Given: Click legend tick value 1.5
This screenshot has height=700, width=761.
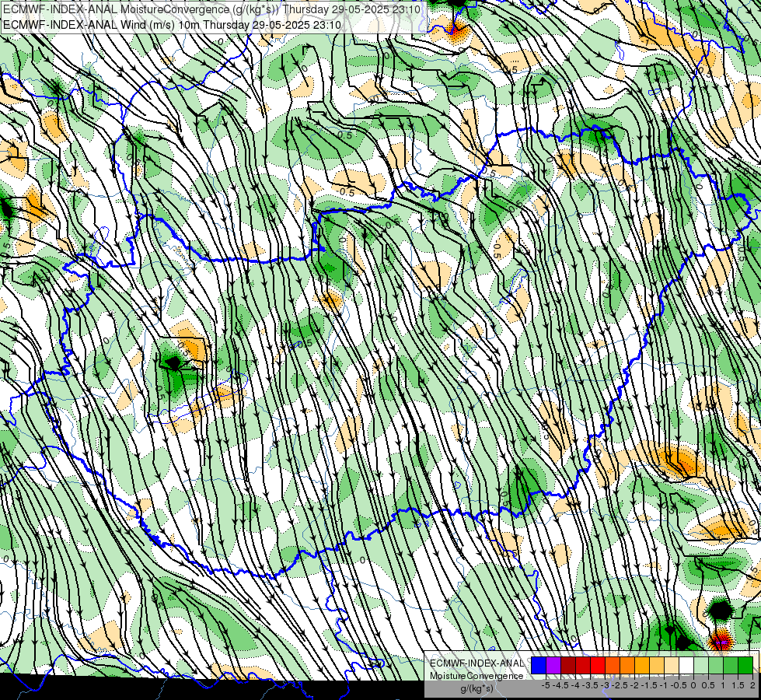Looking at the screenshot, I should coord(738,685).
